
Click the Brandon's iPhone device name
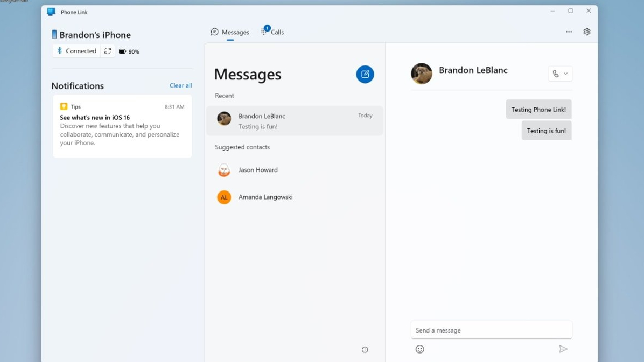tap(95, 35)
